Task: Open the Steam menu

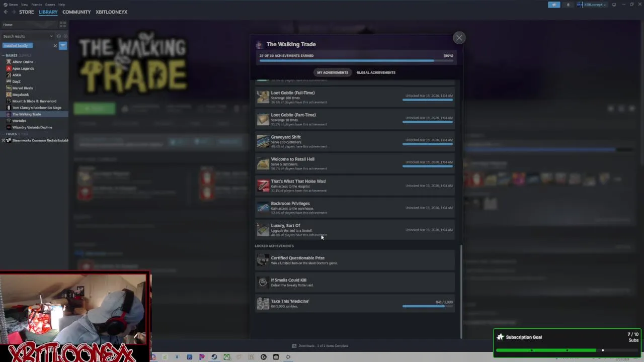Action: click(x=13, y=5)
